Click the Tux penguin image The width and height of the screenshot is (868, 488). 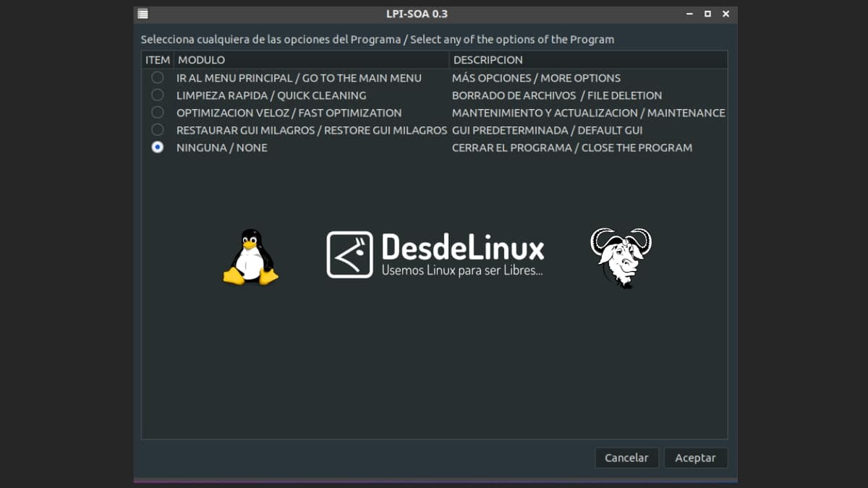click(x=251, y=257)
